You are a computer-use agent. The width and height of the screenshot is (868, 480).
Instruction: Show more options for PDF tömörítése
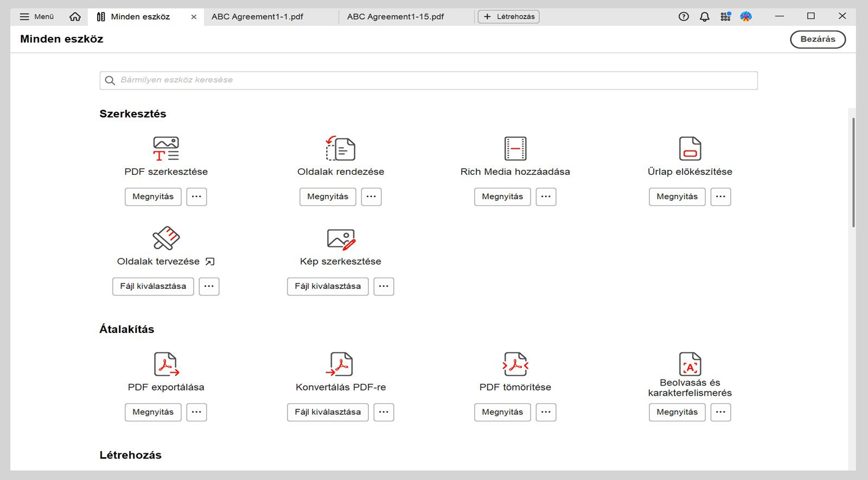[x=546, y=412]
